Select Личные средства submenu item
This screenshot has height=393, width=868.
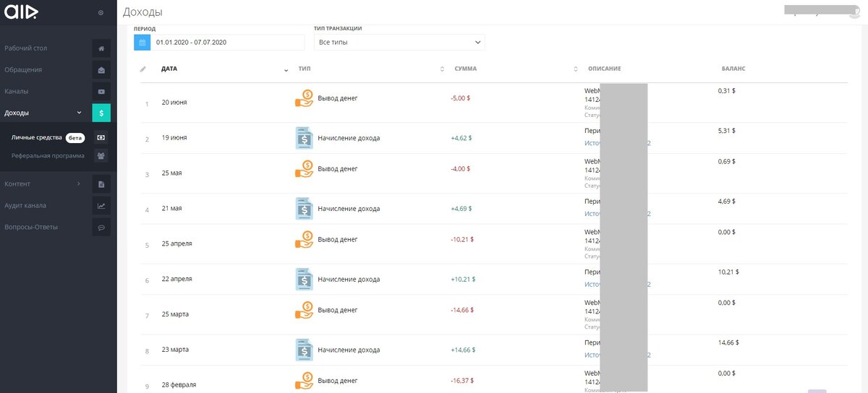pos(37,137)
